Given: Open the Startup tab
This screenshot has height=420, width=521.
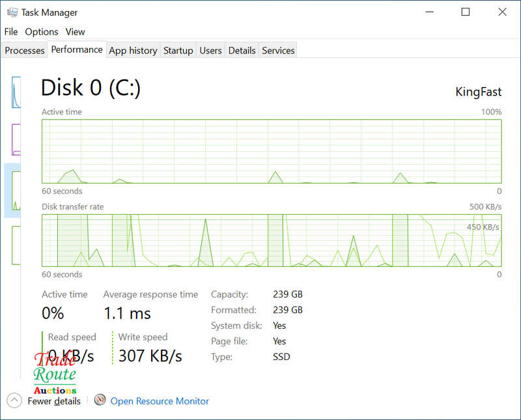Looking at the screenshot, I should point(178,51).
